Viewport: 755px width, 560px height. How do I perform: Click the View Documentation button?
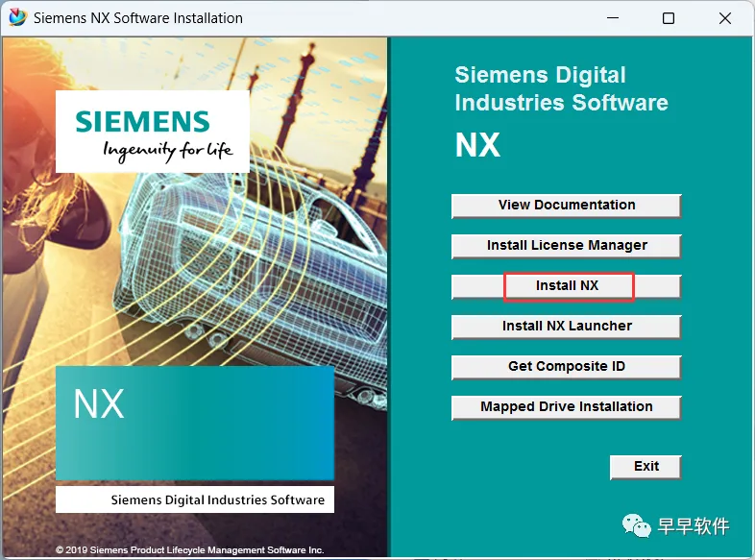pyautogui.click(x=567, y=206)
